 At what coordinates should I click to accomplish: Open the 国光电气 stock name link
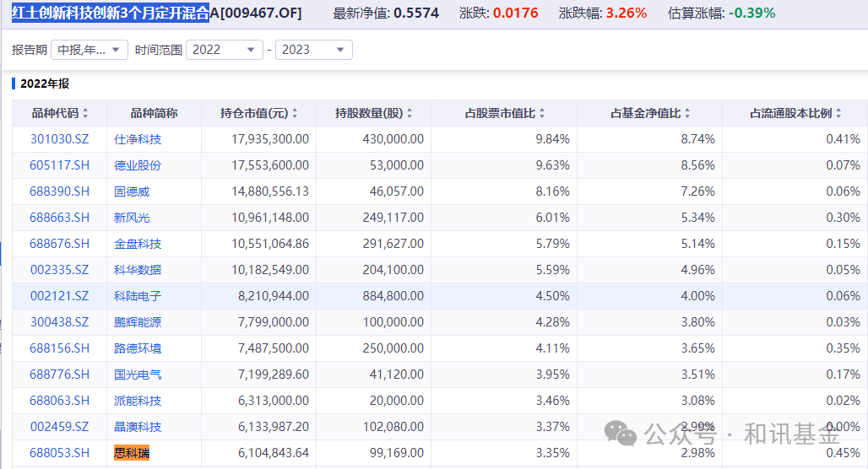[x=138, y=375]
